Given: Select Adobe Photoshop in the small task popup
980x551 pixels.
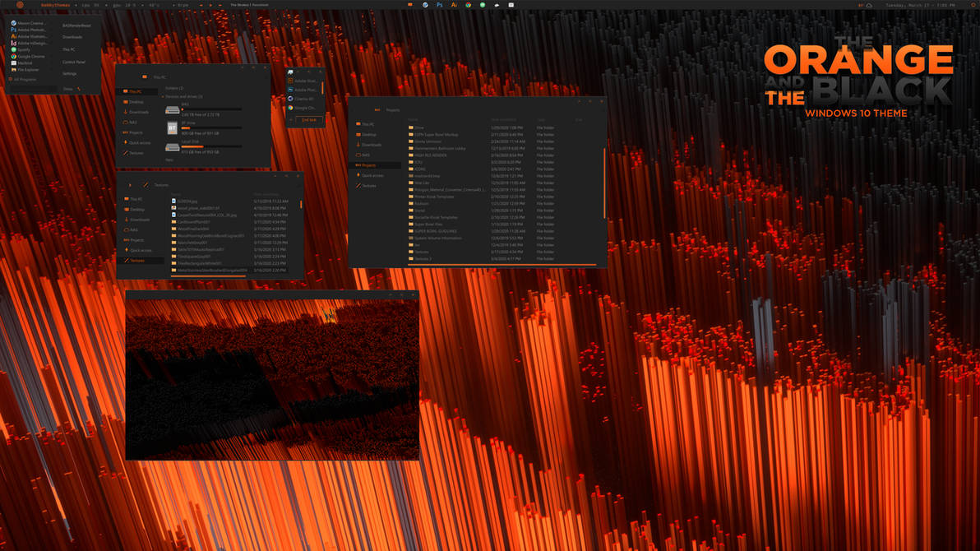Looking at the screenshot, I should point(303,90).
